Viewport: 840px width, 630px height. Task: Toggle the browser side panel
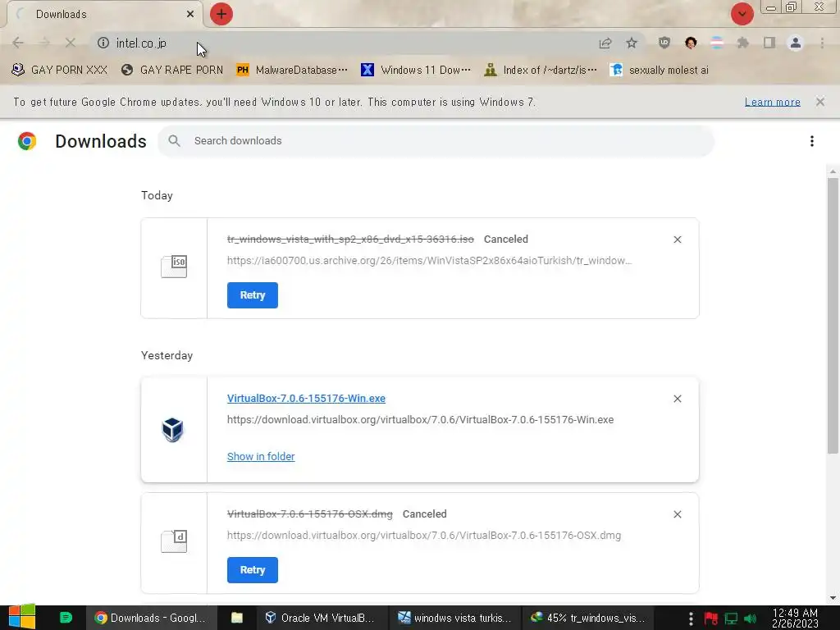[x=769, y=43]
